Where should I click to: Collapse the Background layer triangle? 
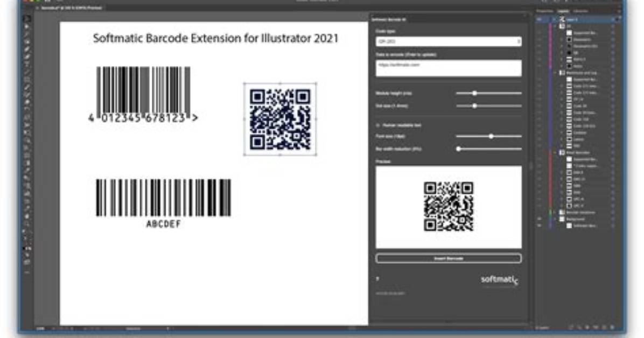click(x=555, y=219)
